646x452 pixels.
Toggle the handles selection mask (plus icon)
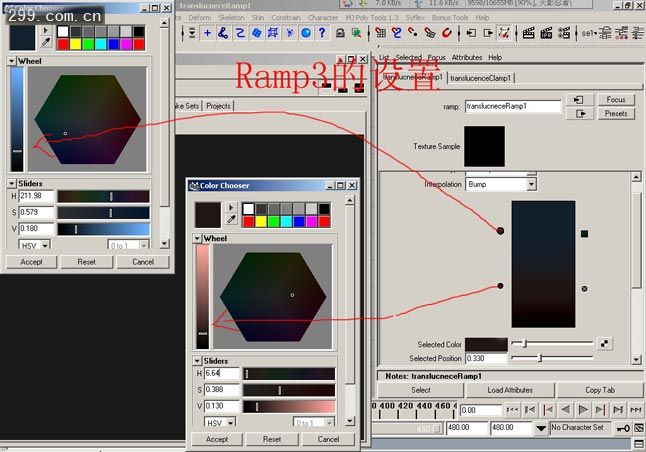(207, 33)
